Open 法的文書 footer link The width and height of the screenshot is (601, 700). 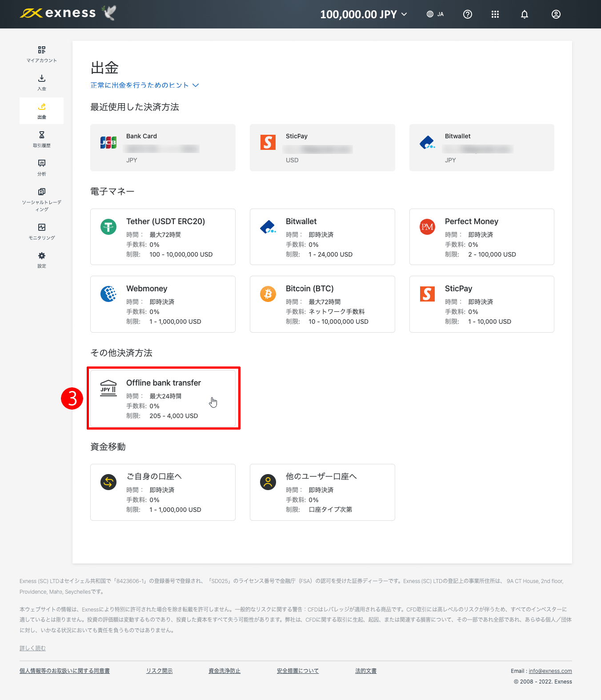pyautogui.click(x=366, y=671)
